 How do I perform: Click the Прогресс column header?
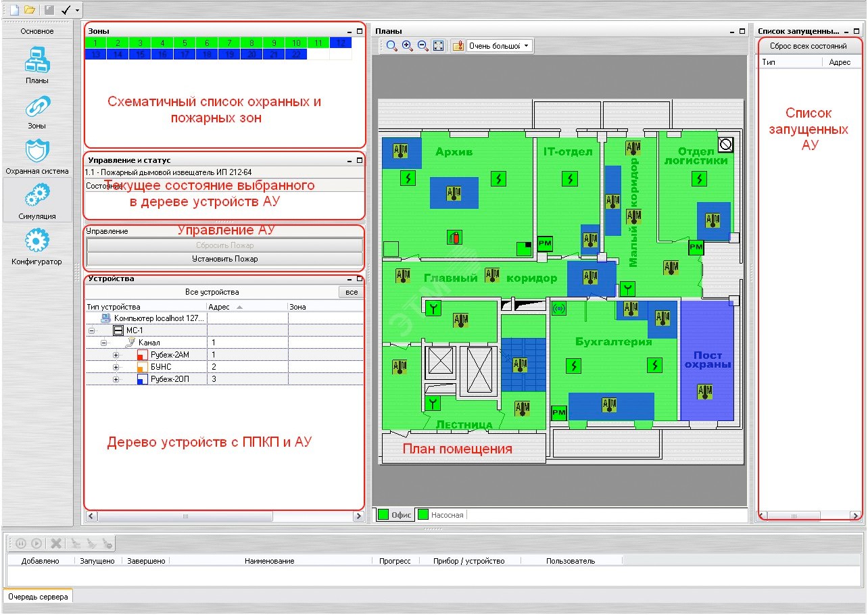pyautogui.click(x=395, y=561)
